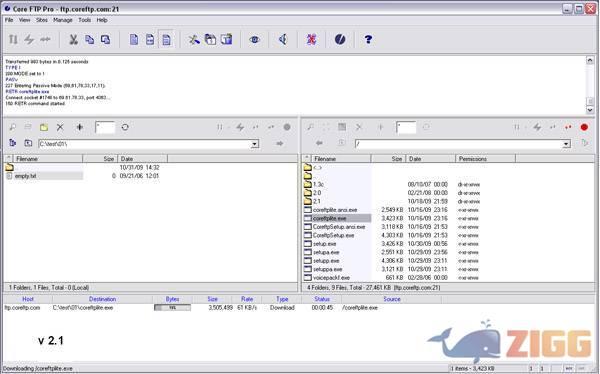Click the eye View icon in toolbar
The image size is (600, 374).
(x=254, y=39)
